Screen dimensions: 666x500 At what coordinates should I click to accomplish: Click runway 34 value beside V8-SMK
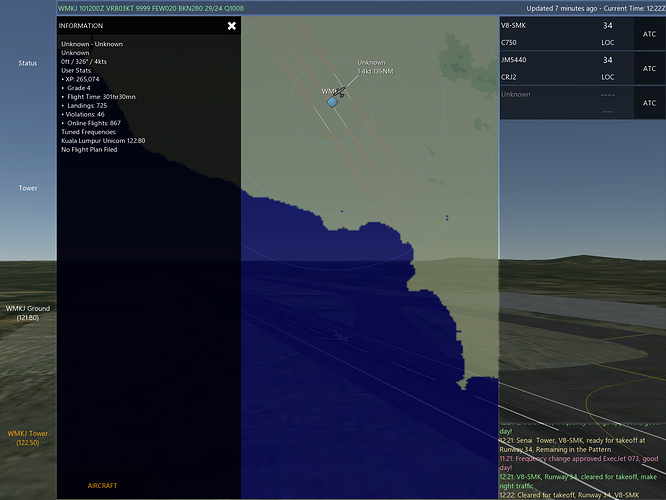coord(607,25)
